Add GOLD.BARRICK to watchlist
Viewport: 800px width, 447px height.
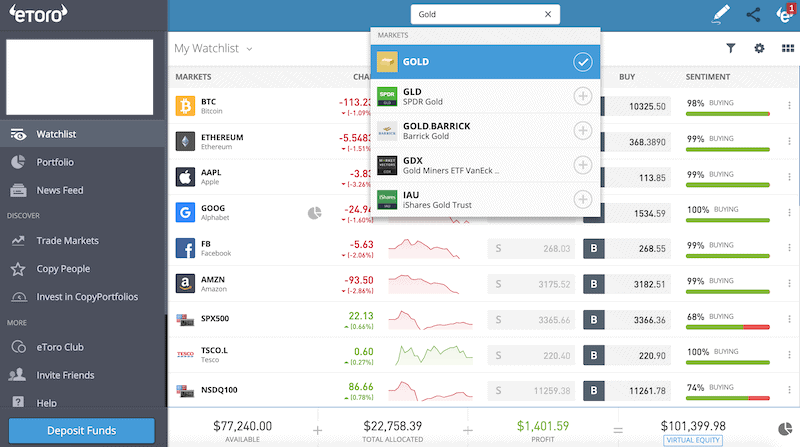click(583, 130)
